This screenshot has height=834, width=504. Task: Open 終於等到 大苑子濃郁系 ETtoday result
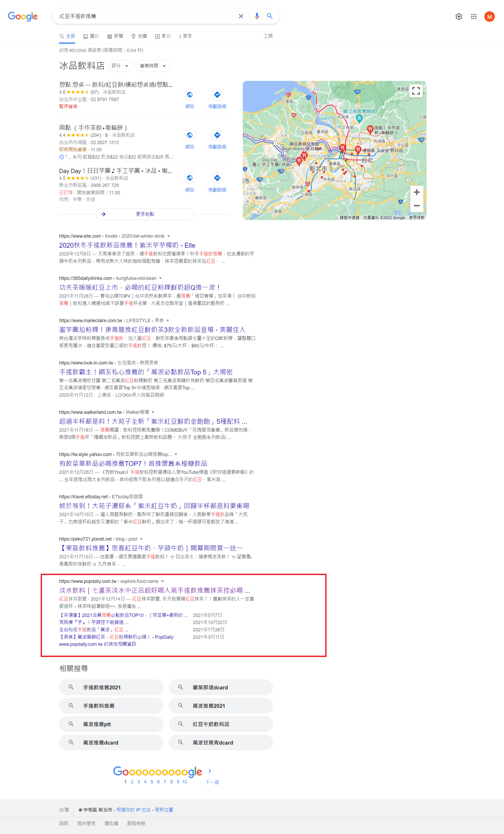point(154,506)
